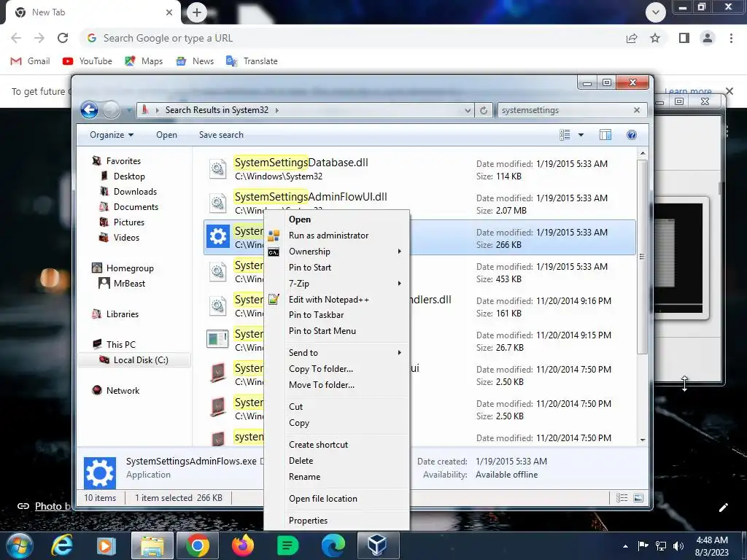Viewport: 747px width, 560px height.
Task: Expand the 7-Zip submenu
Action: [x=336, y=284]
